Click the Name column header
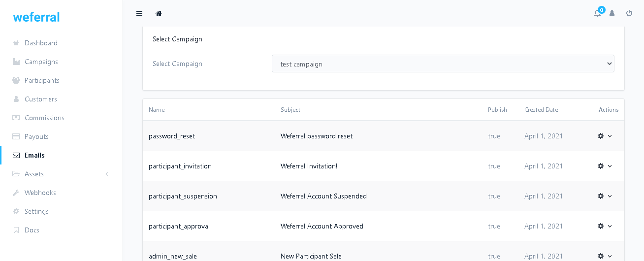The height and width of the screenshot is (261, 644). coord(157,110)
